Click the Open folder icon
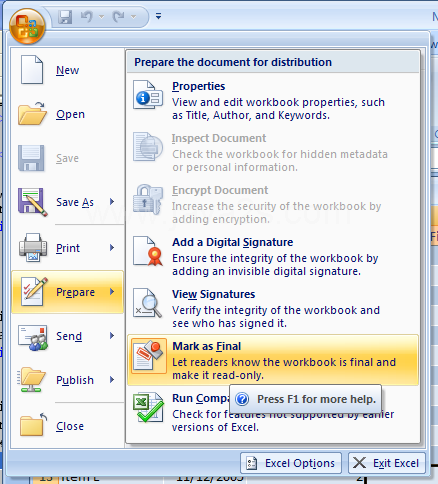The width and height of the screenshot is (438, 484). point(32,114)
